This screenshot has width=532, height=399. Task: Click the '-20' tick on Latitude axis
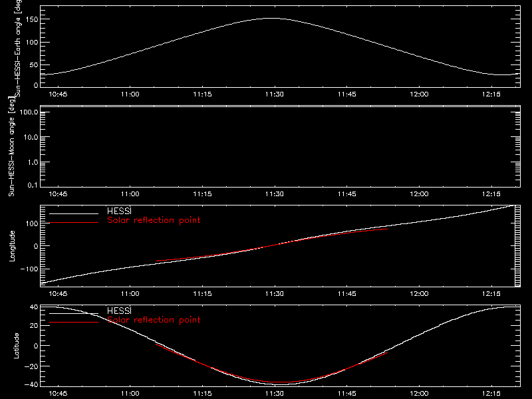click(31, 366)
